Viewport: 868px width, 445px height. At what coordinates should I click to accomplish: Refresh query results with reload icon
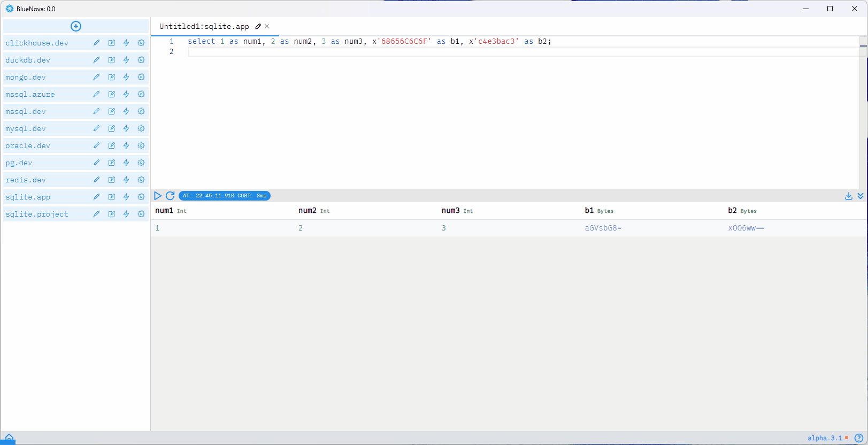coord(170,196)
